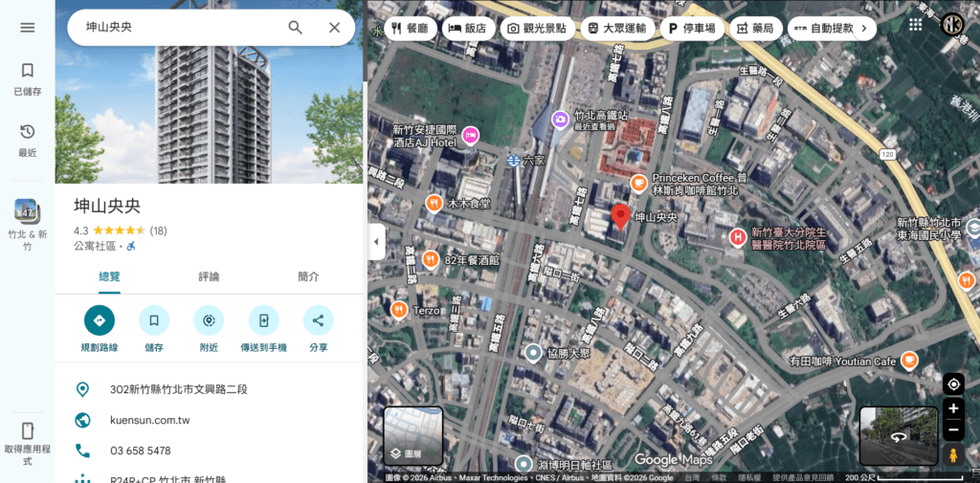Click the 提供產品意見回饋 feedback link

803,478
